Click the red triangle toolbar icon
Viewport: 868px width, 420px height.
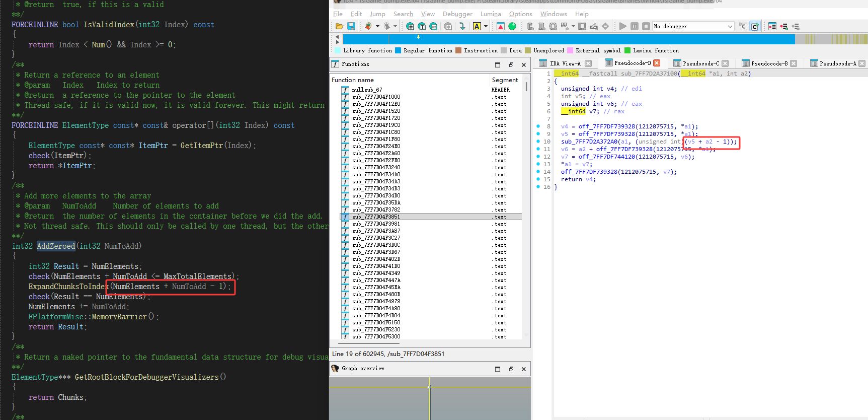[501, 26]
